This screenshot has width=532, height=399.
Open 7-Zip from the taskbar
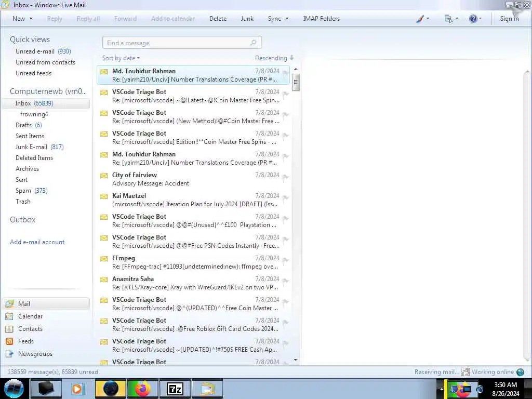(x=175, y=389)
